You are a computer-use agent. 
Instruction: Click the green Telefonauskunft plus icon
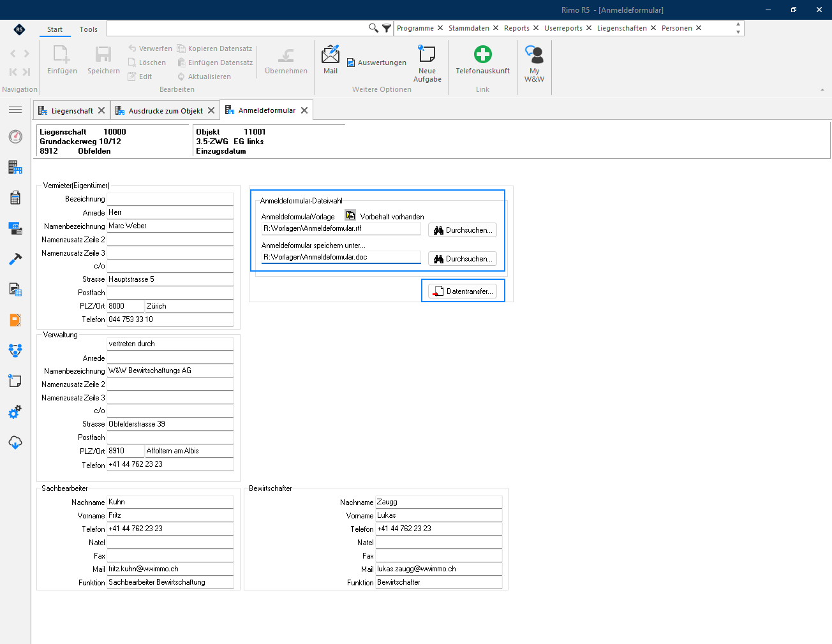coord(483,54)
